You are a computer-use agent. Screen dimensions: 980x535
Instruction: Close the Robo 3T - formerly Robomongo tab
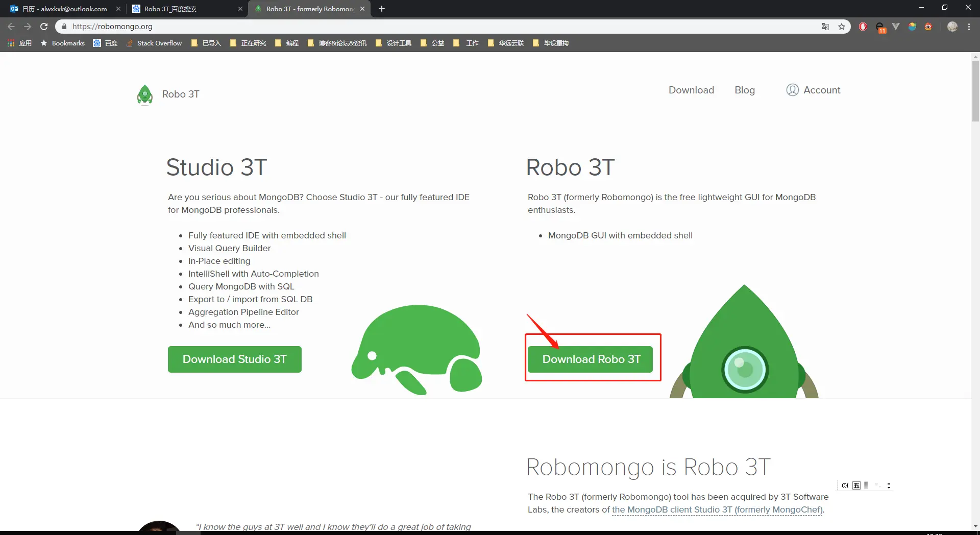point(362,9)
